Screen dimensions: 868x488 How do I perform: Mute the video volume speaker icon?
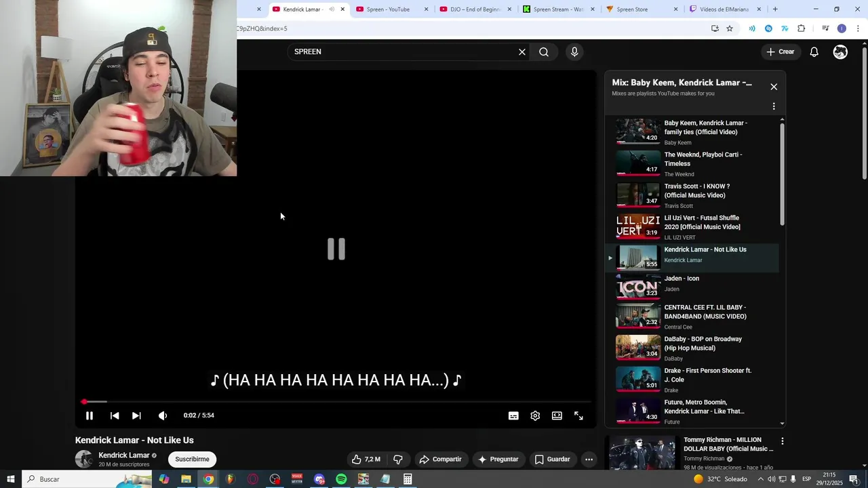(x=163, y=415)
